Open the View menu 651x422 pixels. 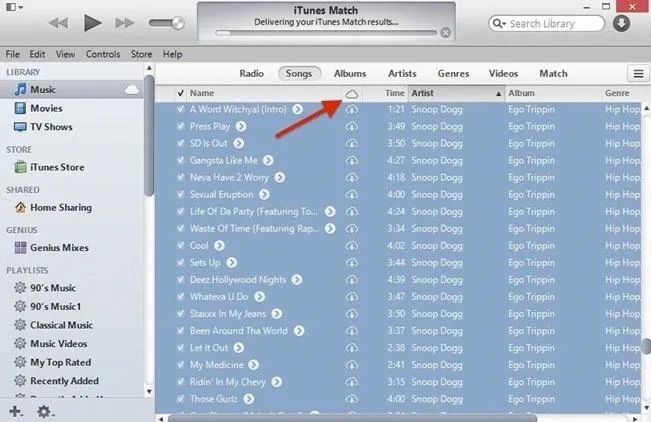pyautogui.click(x=65, y=54)
